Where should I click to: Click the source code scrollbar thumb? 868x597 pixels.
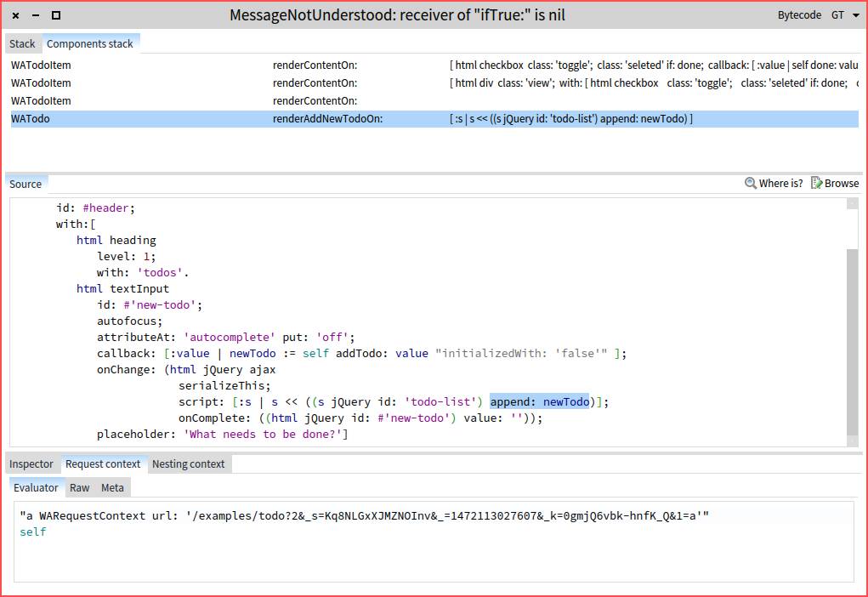coord(852,342)
